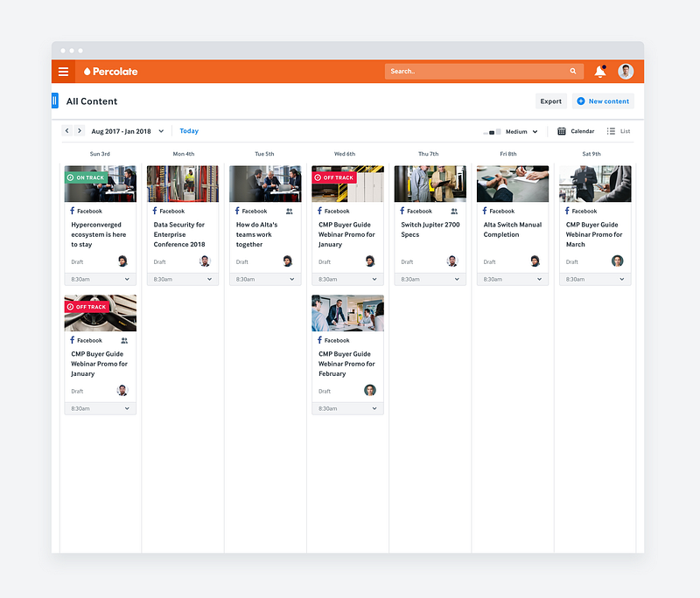Viewport: 700px width, 598px height.
Task: Select the Tue 5th column header
Action: click(264, 154)
